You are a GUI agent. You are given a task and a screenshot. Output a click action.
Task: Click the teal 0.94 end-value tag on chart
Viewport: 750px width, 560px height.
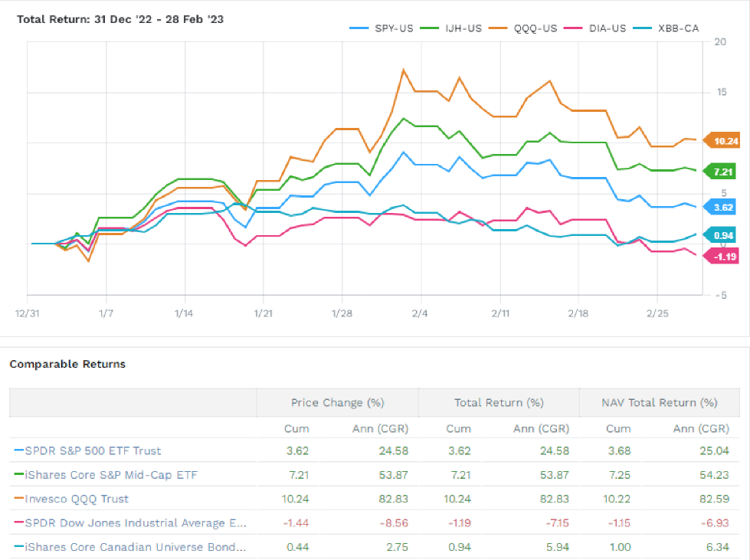point(719,235)
